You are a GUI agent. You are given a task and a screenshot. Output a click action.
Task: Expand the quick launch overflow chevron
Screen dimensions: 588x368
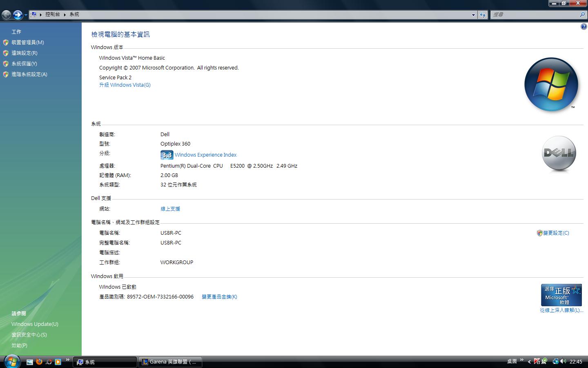coord(68,360)
